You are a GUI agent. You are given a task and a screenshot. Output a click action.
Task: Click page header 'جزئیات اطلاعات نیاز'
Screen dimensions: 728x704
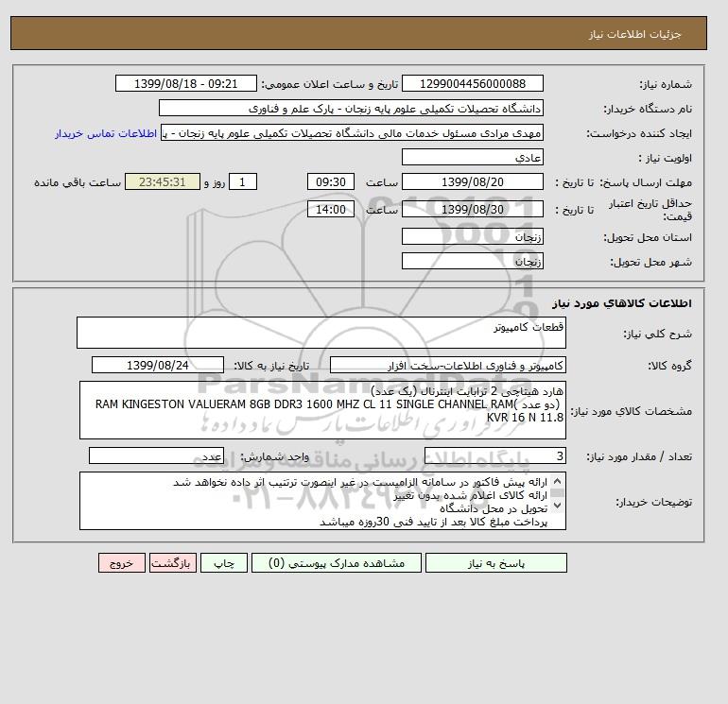pos(634,34)
